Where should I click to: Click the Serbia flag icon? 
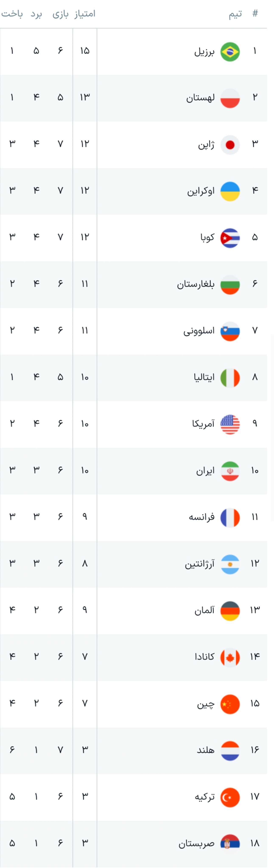tap(230, 844)
